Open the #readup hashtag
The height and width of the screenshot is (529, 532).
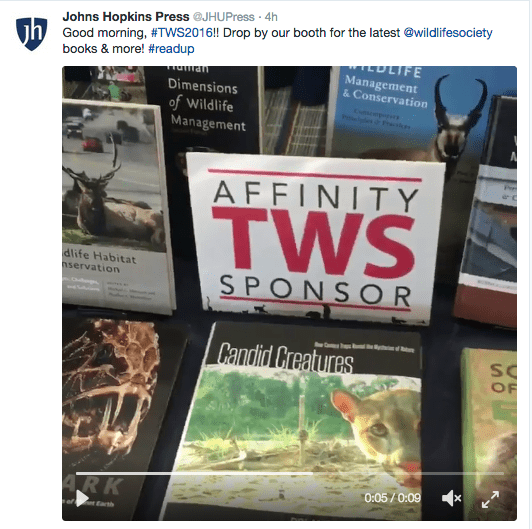(x=171, y=49)
